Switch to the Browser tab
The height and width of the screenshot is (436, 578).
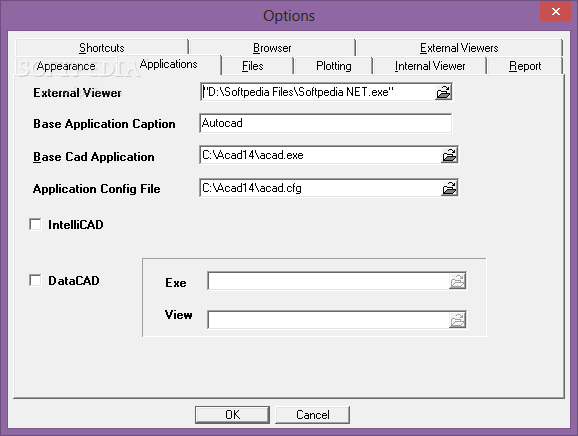pos(272,48)
